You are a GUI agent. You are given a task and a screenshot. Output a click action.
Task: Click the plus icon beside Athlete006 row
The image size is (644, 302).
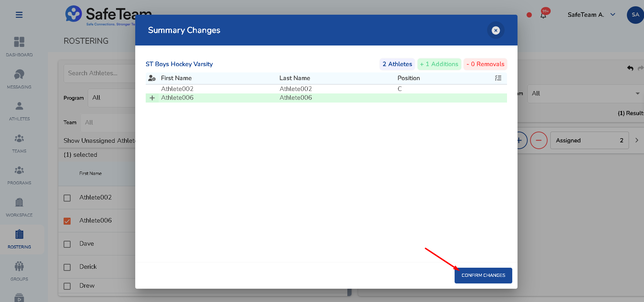tap(152, 98)
